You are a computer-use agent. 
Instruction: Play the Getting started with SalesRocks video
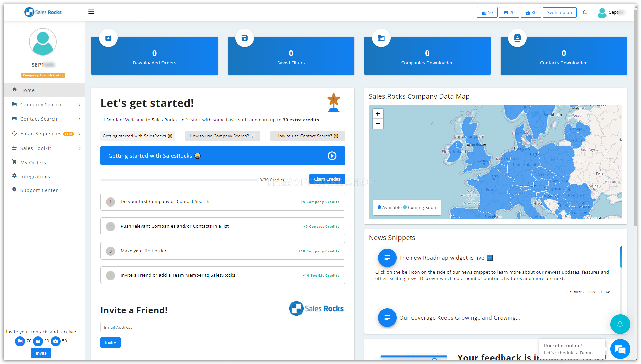332,156
